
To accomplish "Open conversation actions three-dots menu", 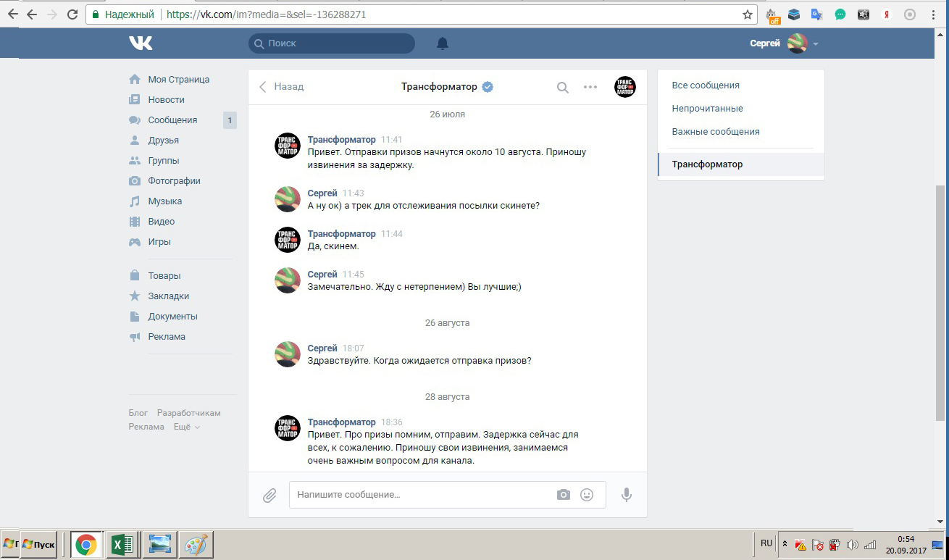I will pyautogui.click(x=590, y=87).
